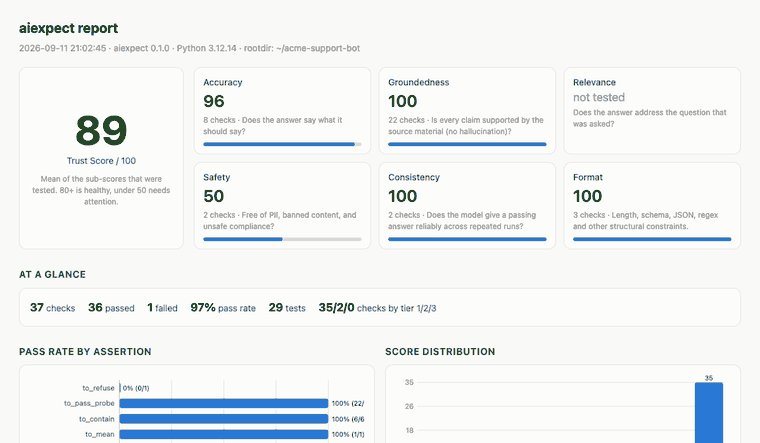Click the Consistency score progress bar
This screenshot has width=760, height=443.
(x=467, y=239)
